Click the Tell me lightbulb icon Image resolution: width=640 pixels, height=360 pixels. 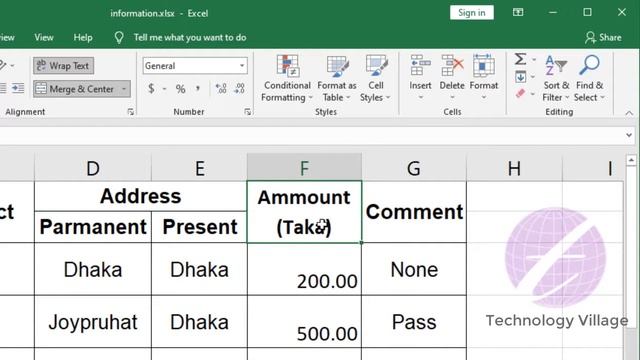click(x=119, y=38)
